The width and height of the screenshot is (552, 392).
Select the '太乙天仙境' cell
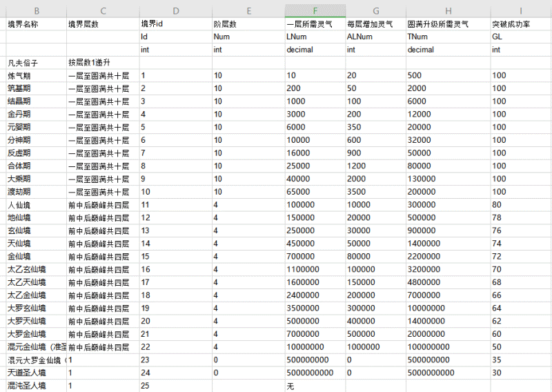[37, 282]
